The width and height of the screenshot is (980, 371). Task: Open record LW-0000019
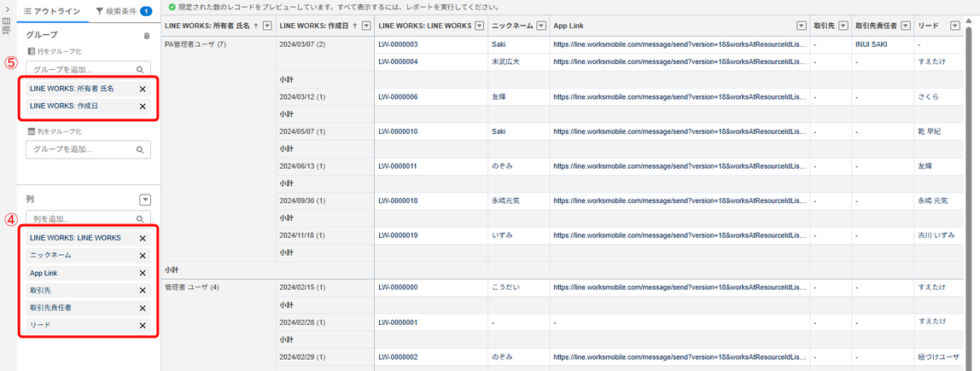398,235
